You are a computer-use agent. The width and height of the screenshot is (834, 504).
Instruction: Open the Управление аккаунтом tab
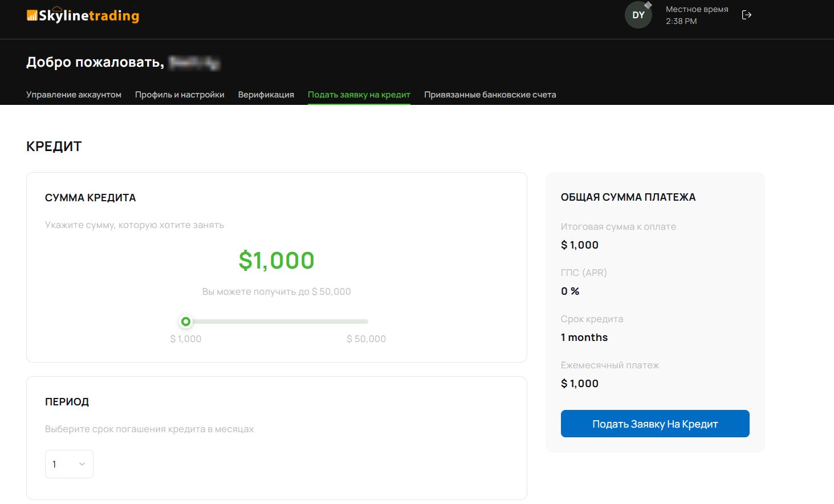pos(74,95)
